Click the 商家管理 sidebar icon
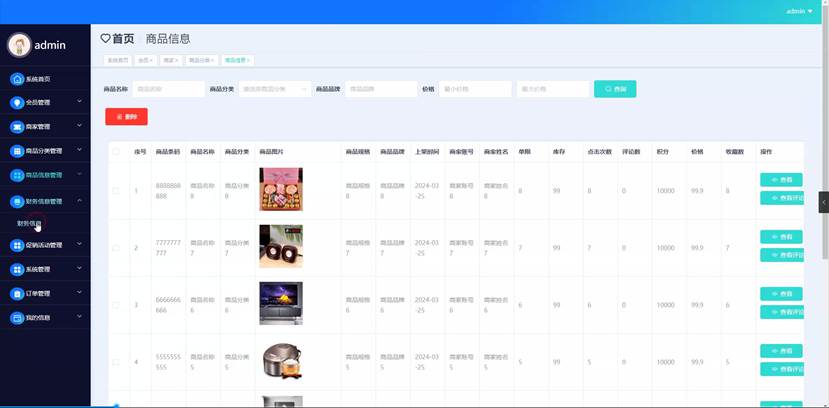 click(x=17, y=127)
